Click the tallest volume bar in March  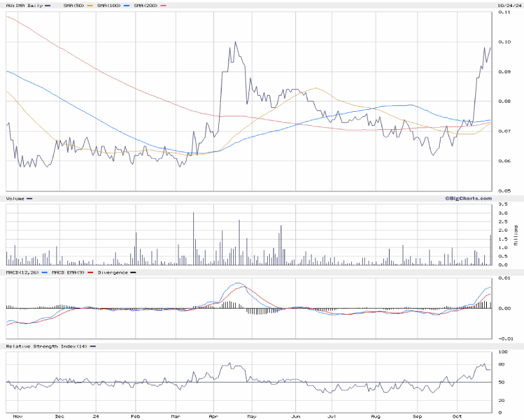pos(194,238)
